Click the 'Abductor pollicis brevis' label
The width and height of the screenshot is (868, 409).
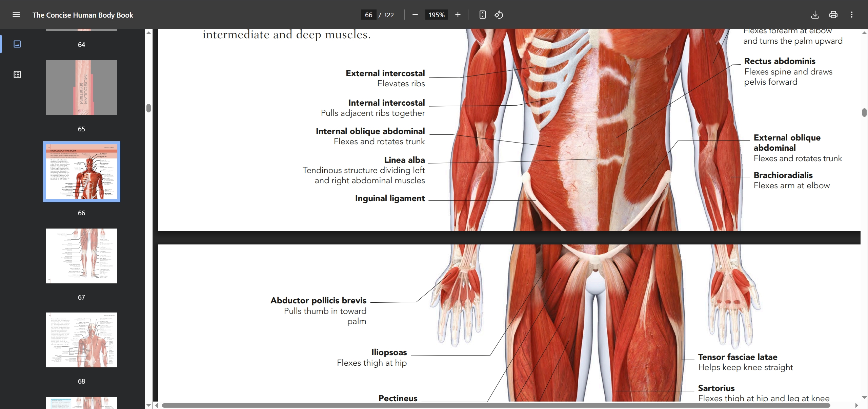[x=318, y=301]
